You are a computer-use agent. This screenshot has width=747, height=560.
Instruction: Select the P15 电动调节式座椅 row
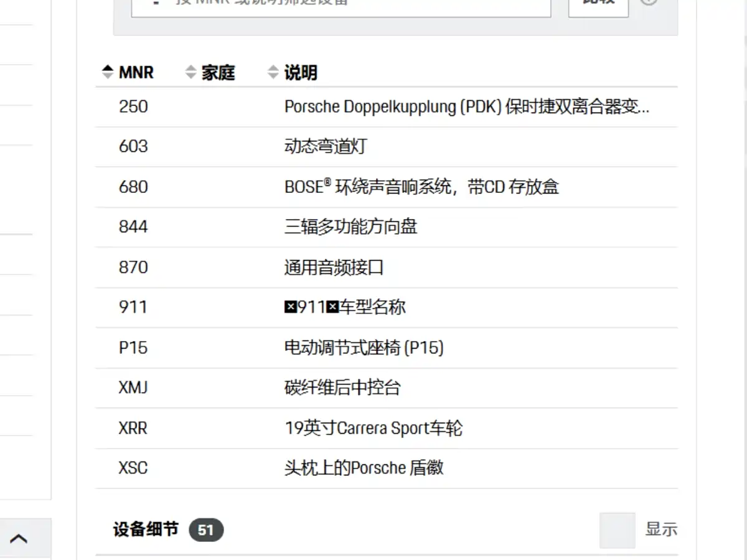(387, 348)
